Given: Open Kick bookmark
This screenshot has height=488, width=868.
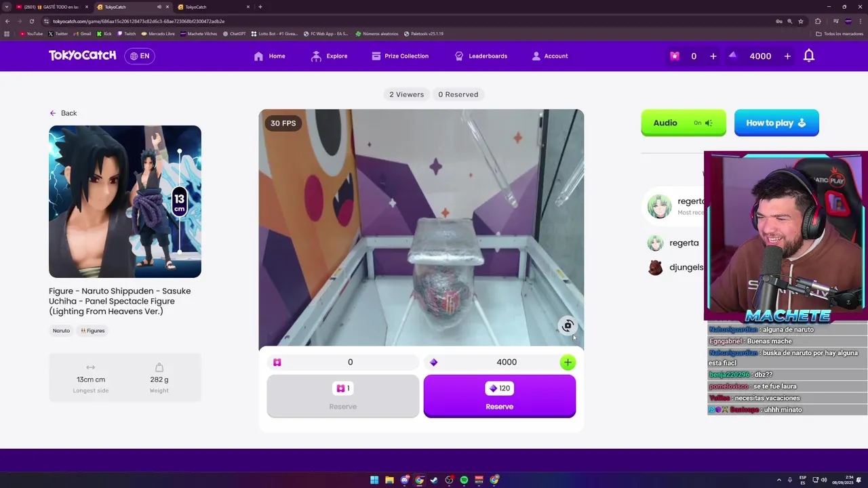Looking at the screenshot, I should pos(104,34).
